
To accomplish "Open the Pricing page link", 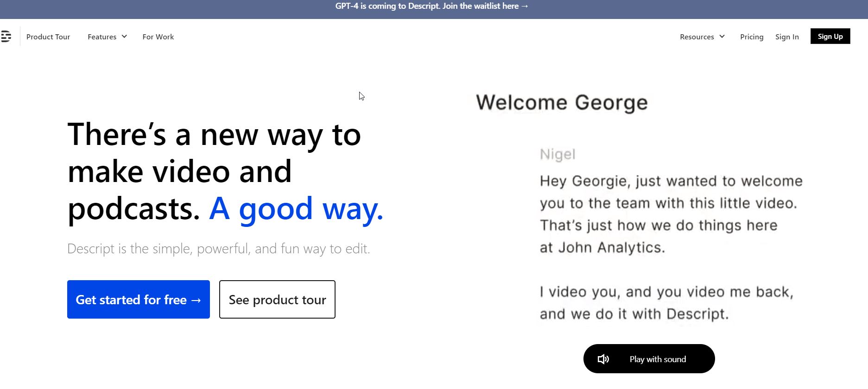I will click(x=752, y=37).
